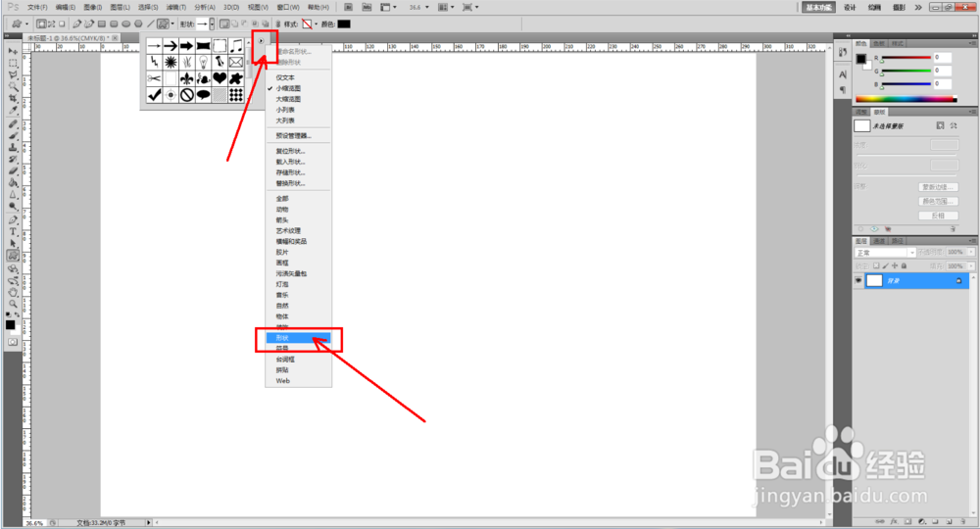Click Fill pixels mode in options bar

pos(62,24)
